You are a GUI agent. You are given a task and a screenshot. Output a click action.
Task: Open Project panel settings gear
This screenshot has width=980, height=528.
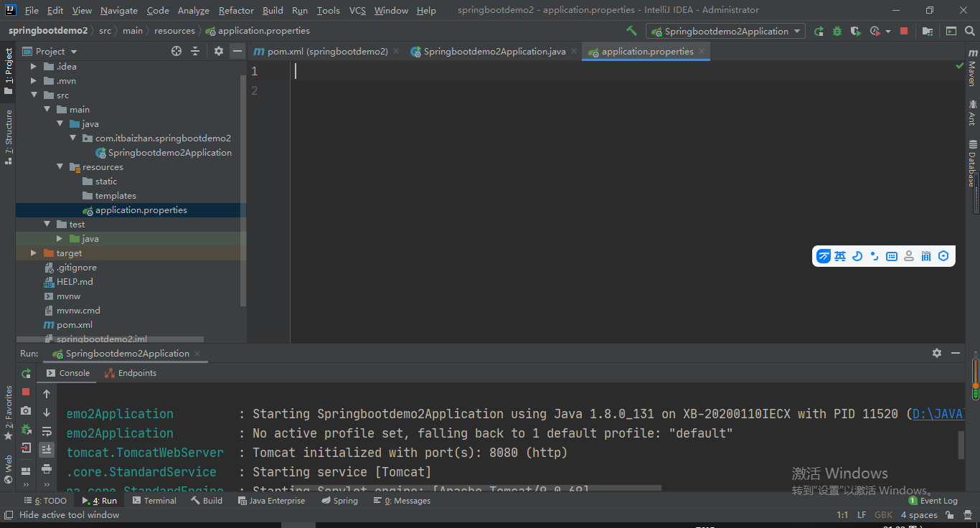click(219, 51)
